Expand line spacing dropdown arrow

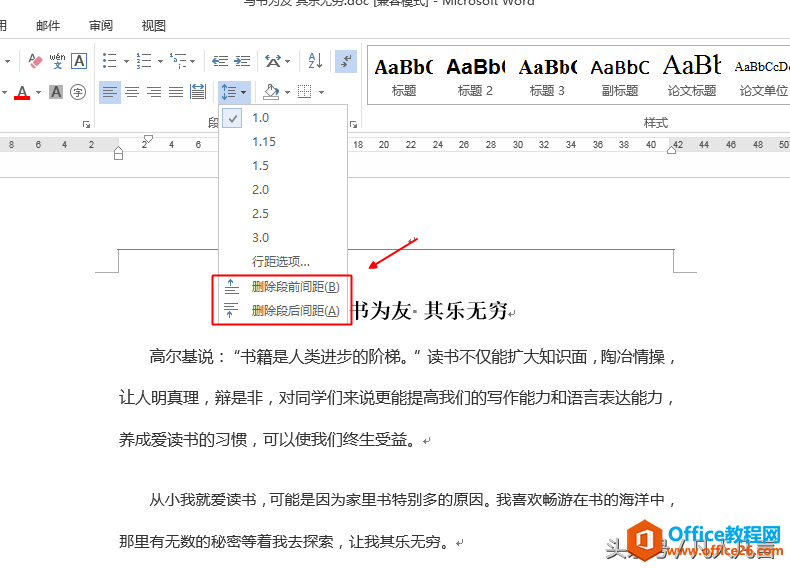click(244, 93)
